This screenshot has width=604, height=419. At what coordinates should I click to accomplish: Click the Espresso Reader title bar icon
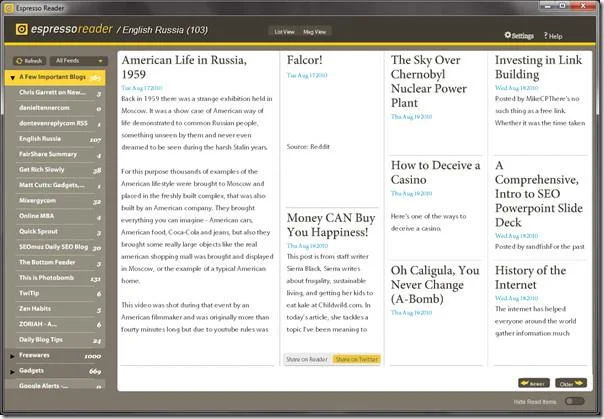tap(8, 8)
